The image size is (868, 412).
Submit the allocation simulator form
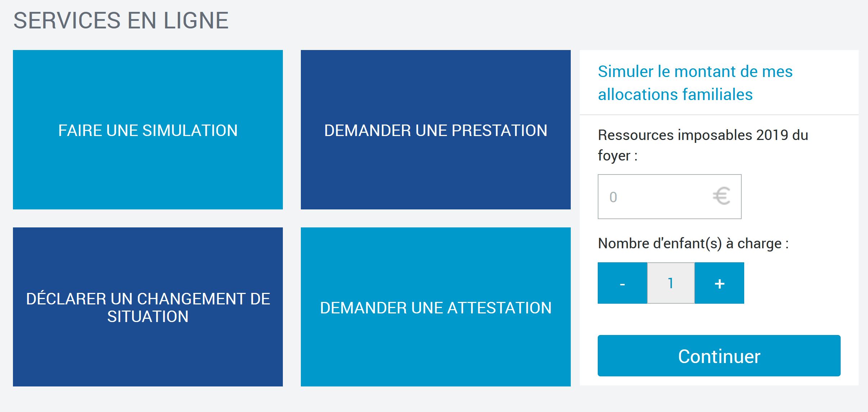point(719,356)
